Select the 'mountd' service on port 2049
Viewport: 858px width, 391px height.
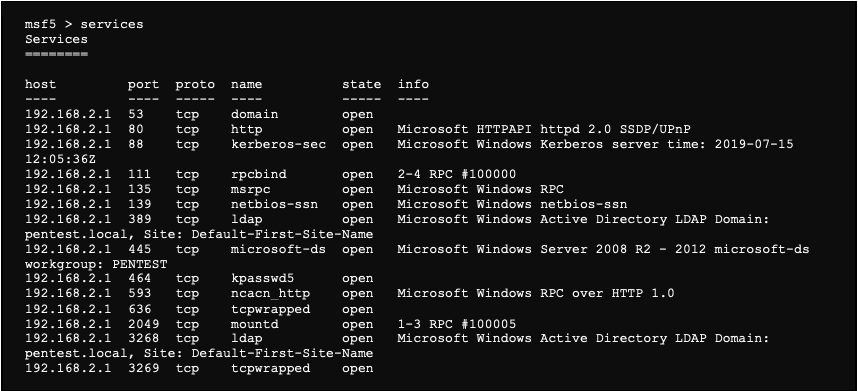pyautogui.click(x=254, y=324)
